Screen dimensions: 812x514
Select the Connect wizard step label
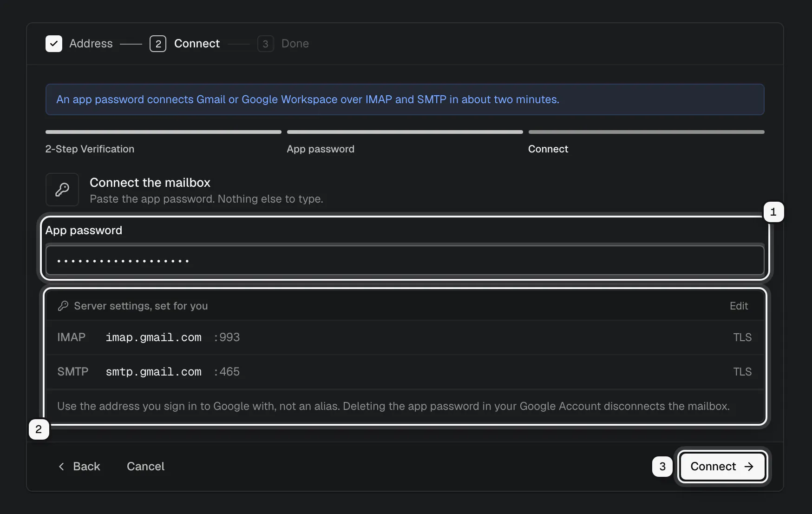click(197, 44)
